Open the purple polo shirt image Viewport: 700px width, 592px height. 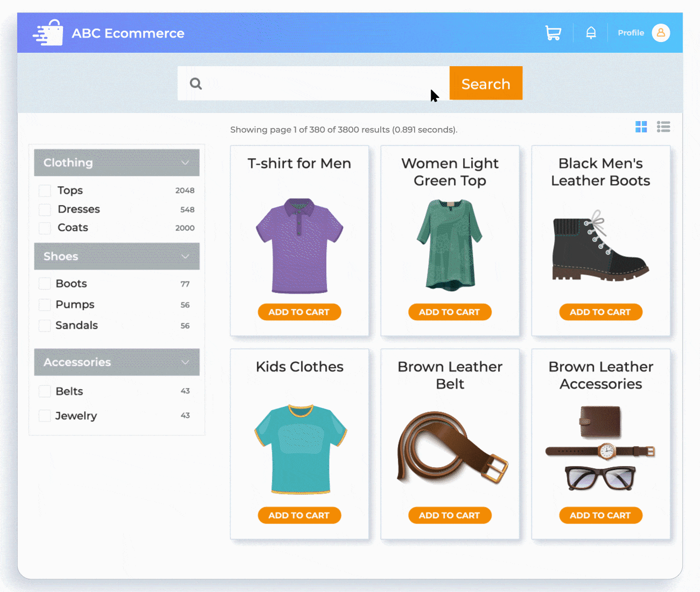tap(299, 245)
